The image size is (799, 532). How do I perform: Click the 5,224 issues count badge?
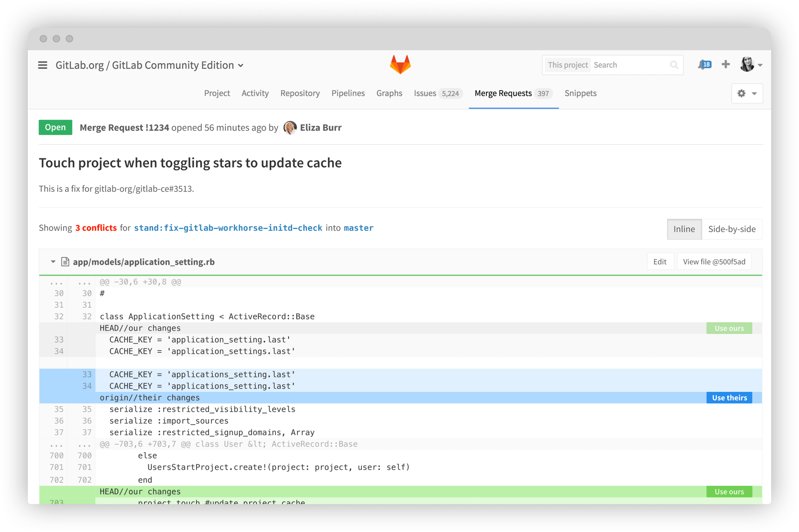tap(450, 94)
